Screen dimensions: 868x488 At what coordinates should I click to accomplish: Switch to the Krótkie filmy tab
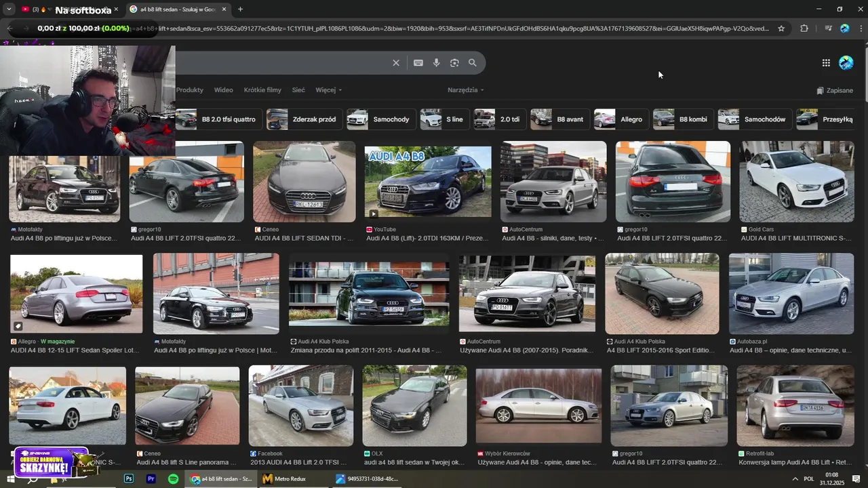pos(262,90)
